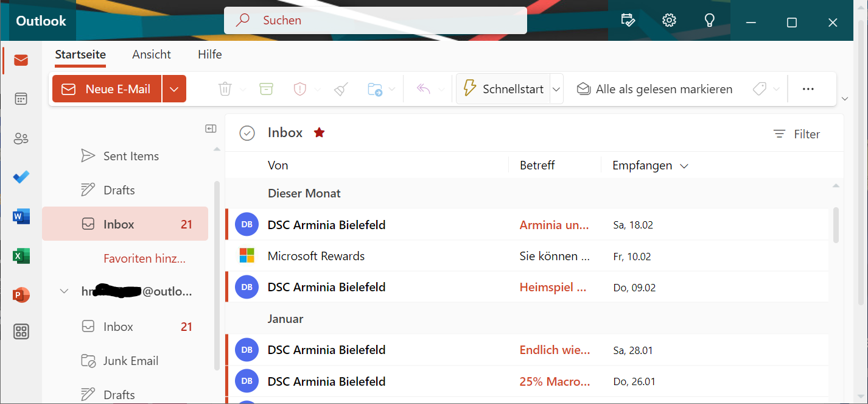Click the Delete trash can icon
This screenshot has height=404, width=868.
click(x=225, y=89)
